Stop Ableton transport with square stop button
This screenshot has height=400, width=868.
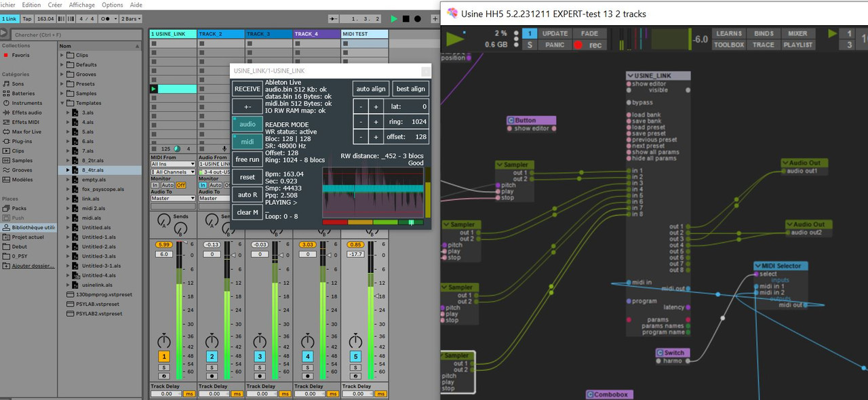click(x=407, y=19)
